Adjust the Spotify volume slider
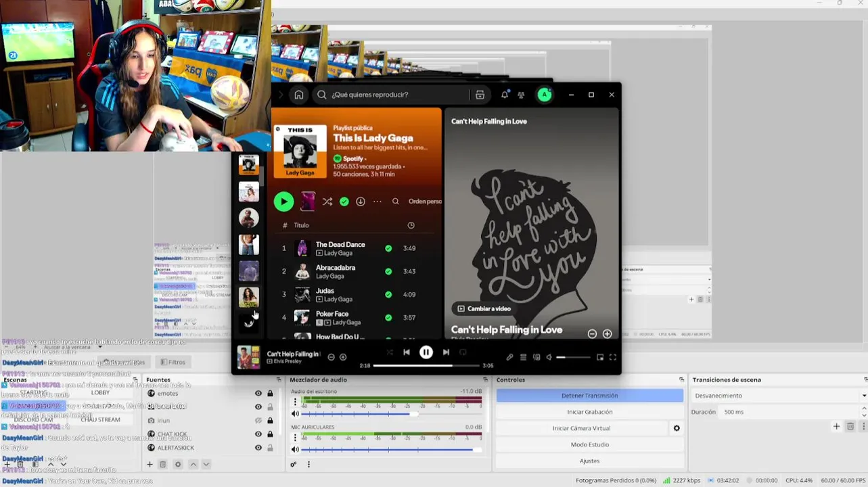This screenshot has height=487, width=868. click(573, 357)
